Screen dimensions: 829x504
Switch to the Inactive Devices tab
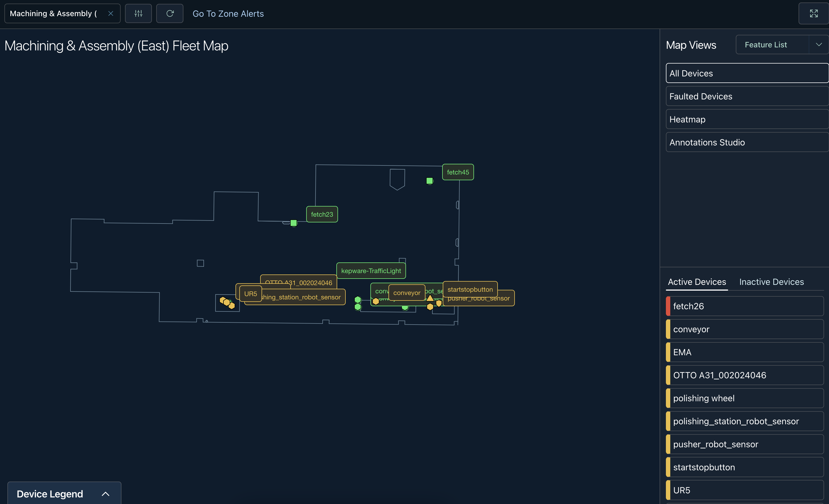pos(771,282)
